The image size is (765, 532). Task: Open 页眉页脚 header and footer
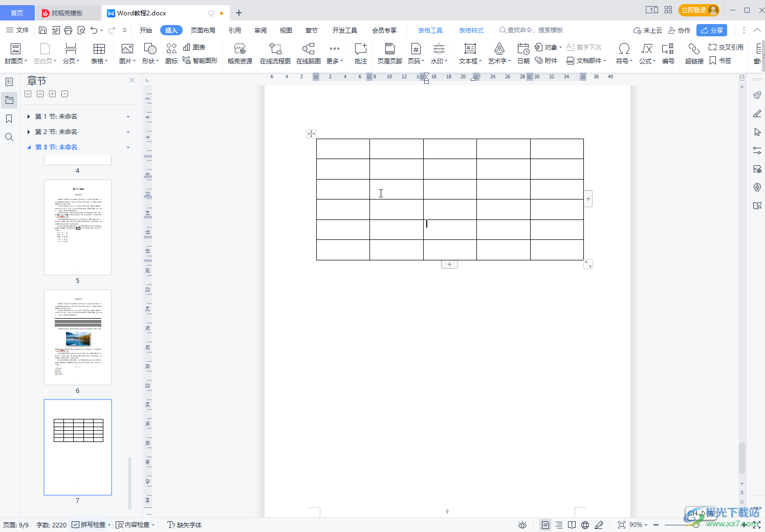pyautogui.click(x=390, y=54)
